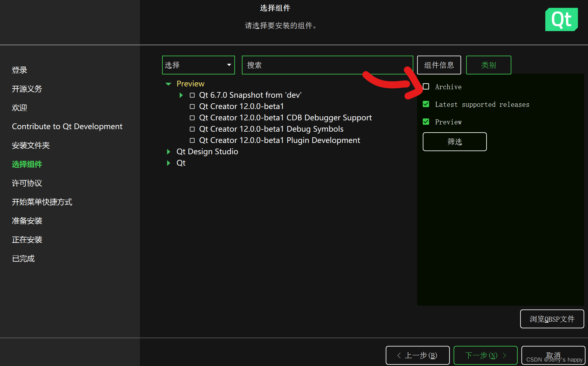Expand the Qt Design Studio node

click(x=169, y=152)
